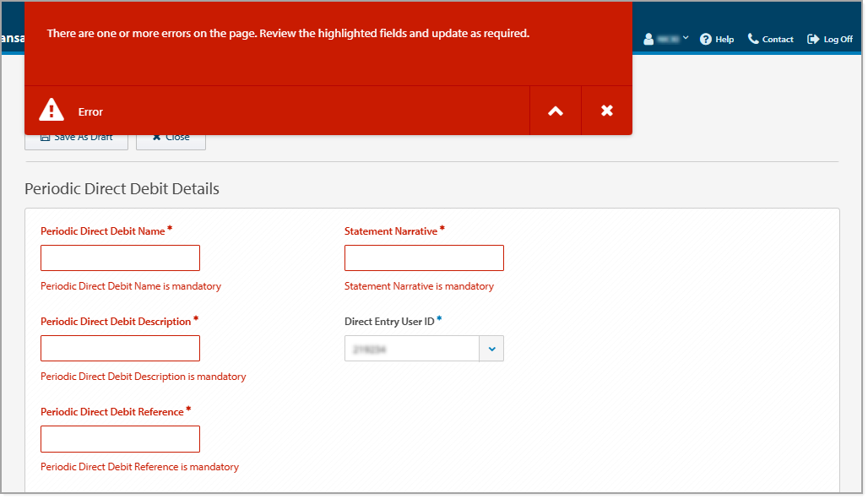Focus the Periodic Direct Debit Name field
868x499 pixels.
click(x=120, y=258)
